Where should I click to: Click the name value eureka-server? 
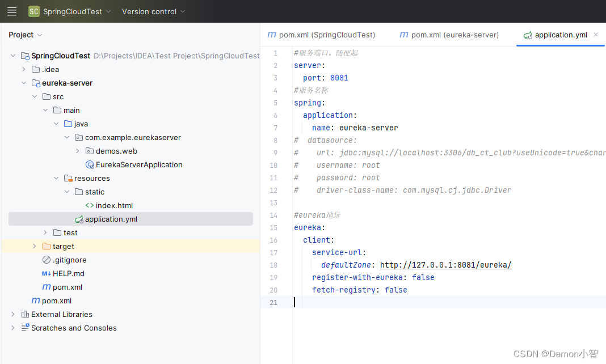(368, 128)
